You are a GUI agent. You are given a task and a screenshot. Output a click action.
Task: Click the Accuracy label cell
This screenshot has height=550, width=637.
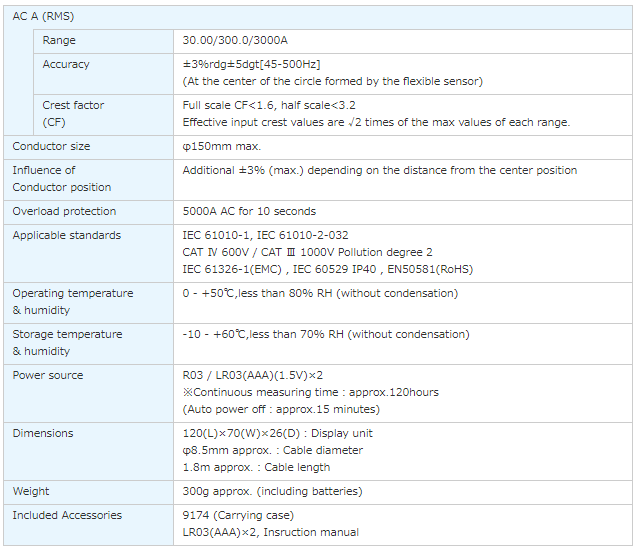pos(66,64)
